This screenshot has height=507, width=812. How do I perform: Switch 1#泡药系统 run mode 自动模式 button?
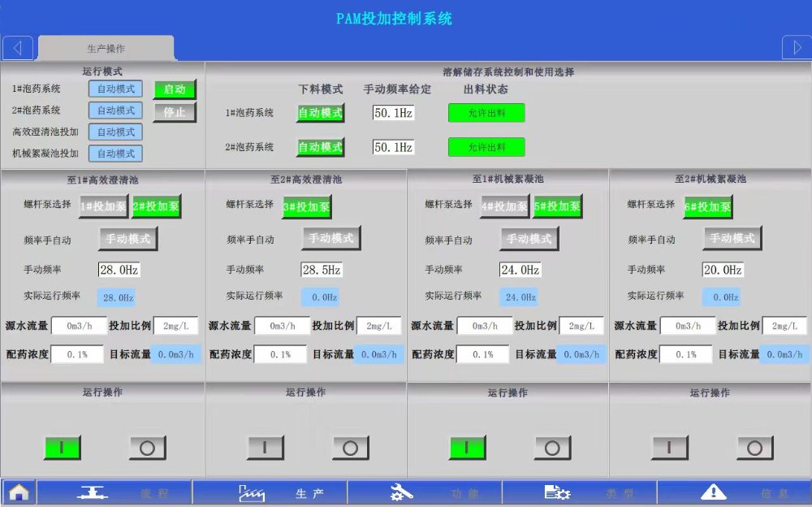(115, 89)
